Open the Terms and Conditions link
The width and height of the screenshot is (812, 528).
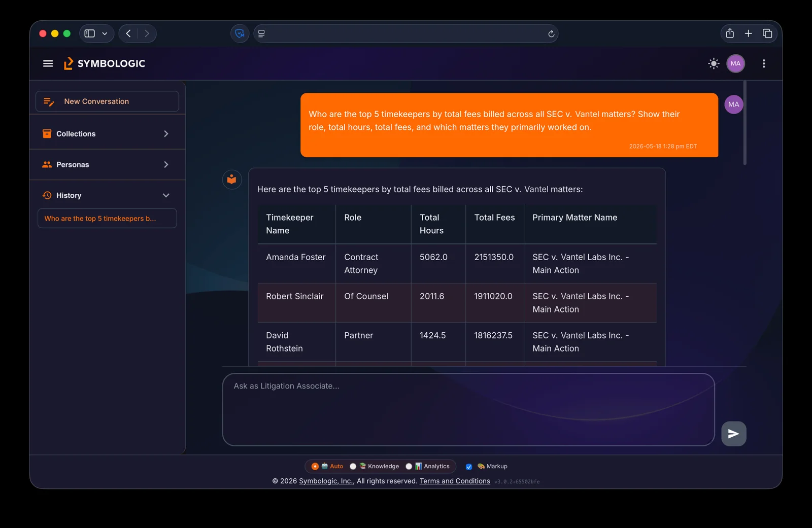(455, 481)
